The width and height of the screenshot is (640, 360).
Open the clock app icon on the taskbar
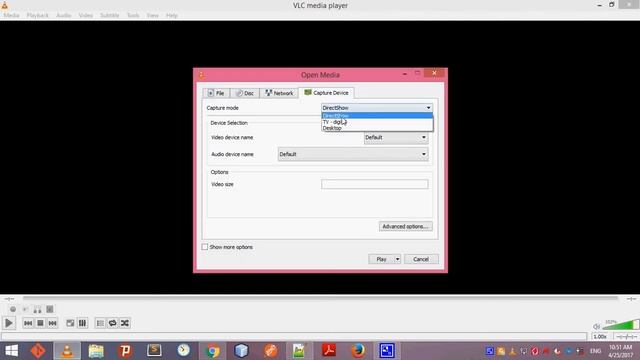[x=183, y=351]
